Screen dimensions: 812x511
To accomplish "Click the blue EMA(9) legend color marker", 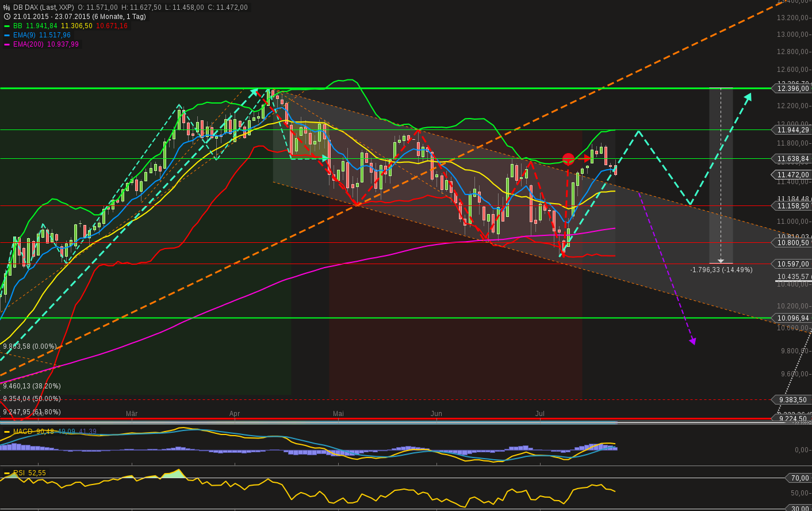I will point(7,35).
